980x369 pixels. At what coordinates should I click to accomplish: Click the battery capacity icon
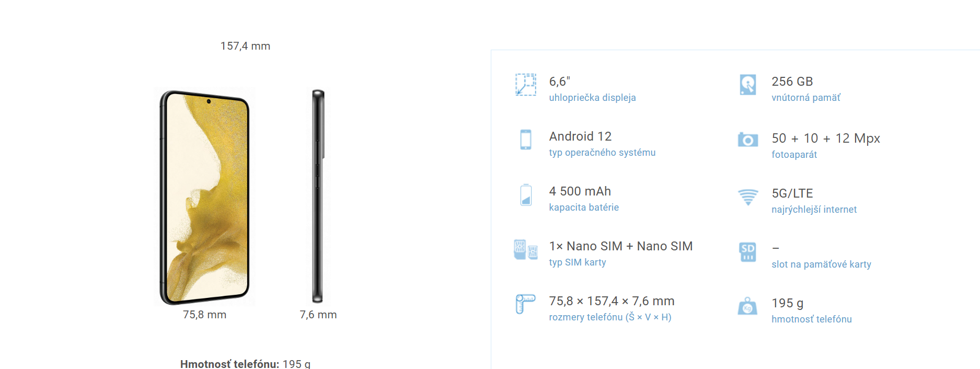coord(526,195)
